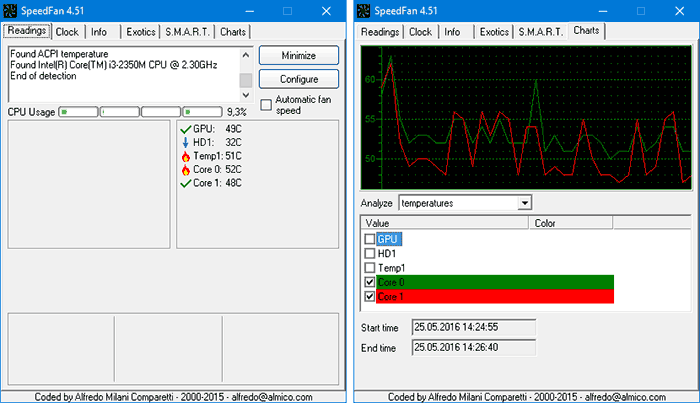Switch to Readings tab in right window
Viewport: 700px width, 403px height.
pos(380,32)
